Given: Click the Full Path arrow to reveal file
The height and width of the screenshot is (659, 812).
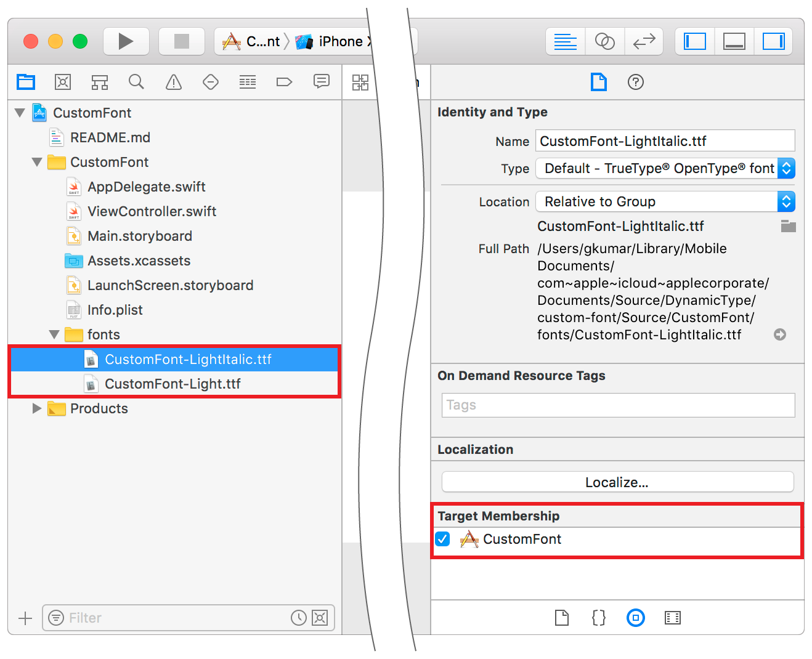Looking at the screenshot, I should (780, 334).
